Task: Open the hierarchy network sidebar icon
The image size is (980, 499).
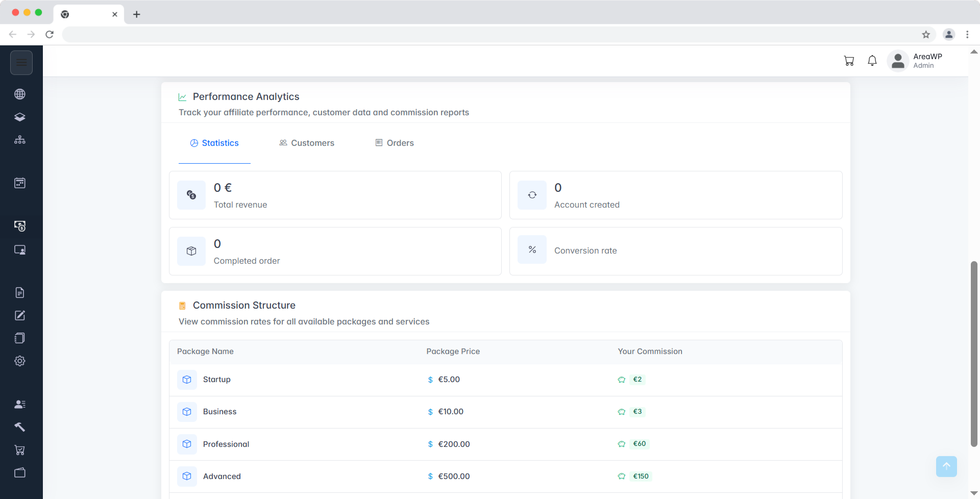Action: (x=20, y=140)
